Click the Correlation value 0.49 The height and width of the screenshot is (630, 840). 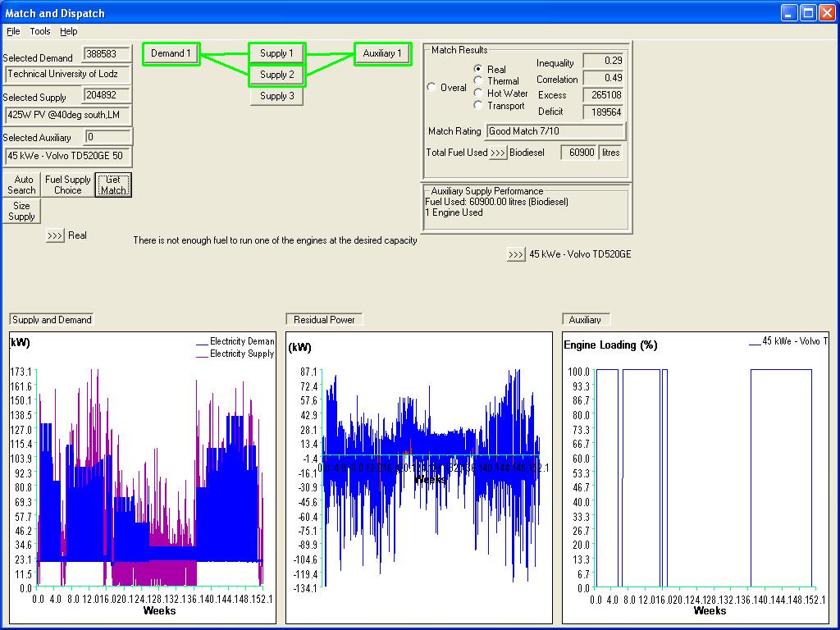pos(604,78)
